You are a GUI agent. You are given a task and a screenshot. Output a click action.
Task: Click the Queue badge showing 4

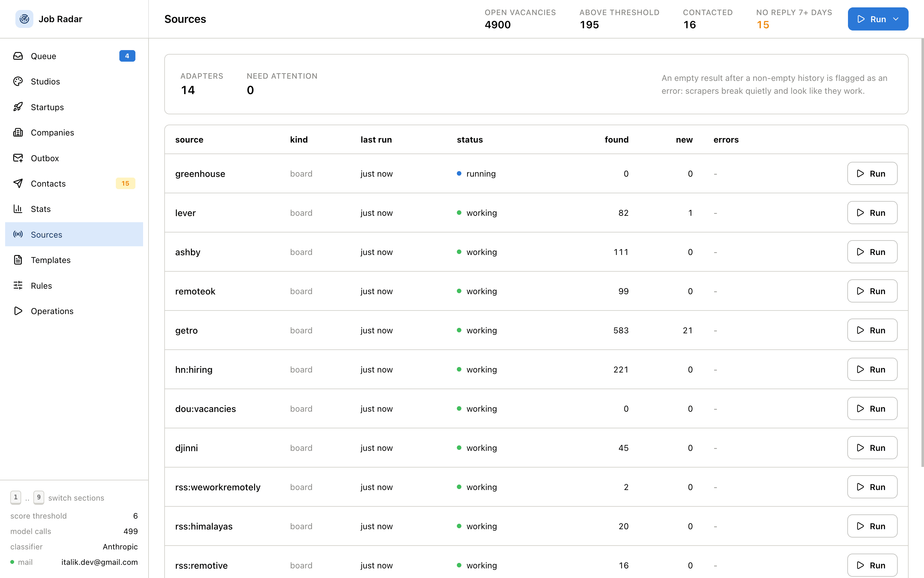[127, 56]
